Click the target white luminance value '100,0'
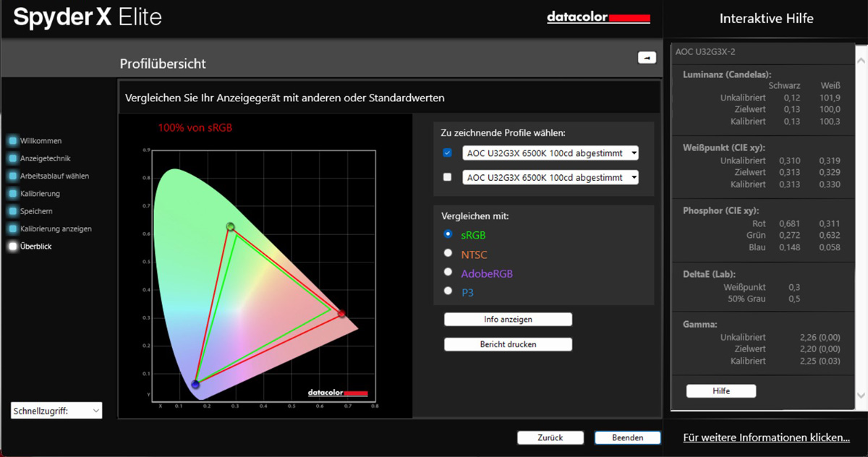Screen dimensions: 868x457 pos(830,109)
